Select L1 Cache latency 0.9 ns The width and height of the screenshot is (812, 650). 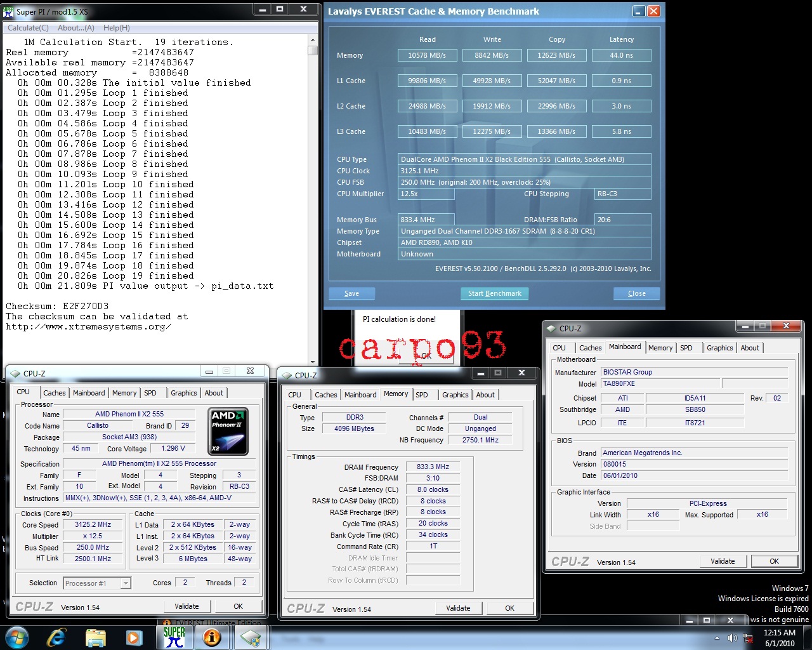622,81
